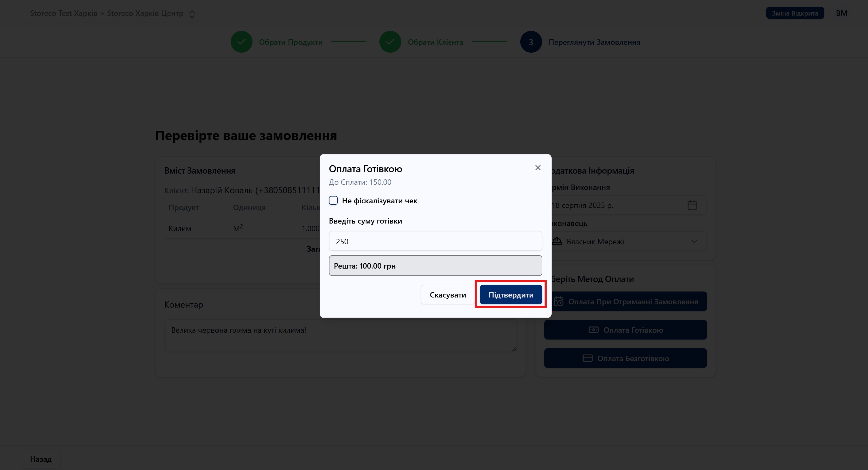
Task: Click the calendar icon in the due date field
Action: tap(692, 205)
